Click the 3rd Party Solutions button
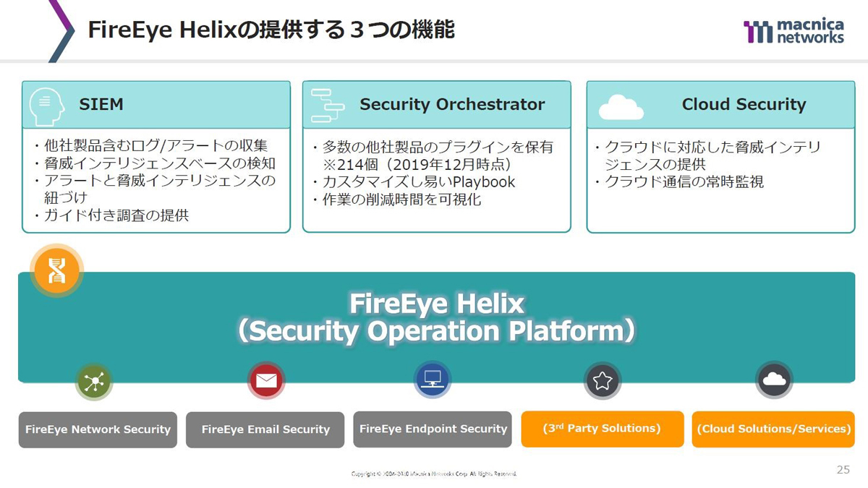Viewport: 868px width, 488px height. (603, 429)
